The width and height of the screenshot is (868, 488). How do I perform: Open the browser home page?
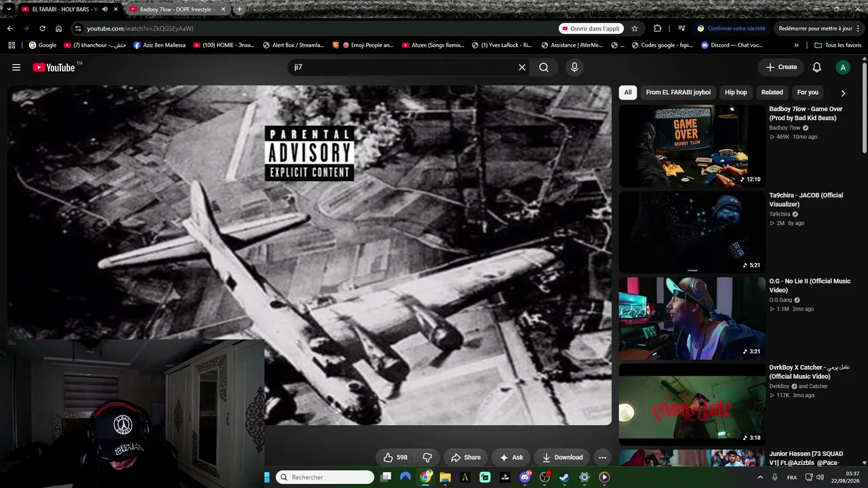pos(59,28)
